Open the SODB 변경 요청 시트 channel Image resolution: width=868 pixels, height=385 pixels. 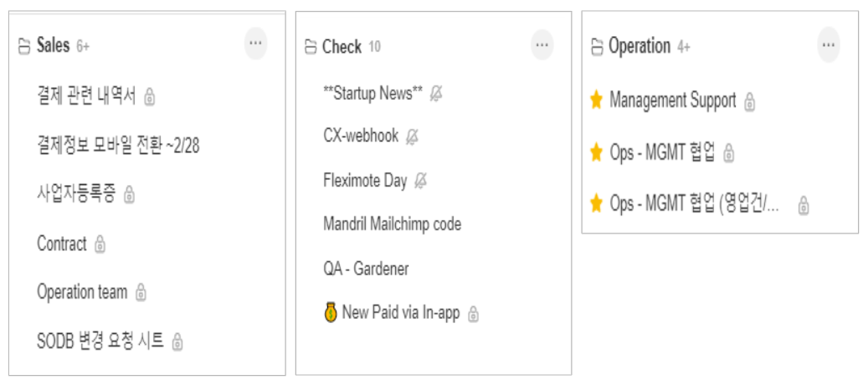[100, 340]
